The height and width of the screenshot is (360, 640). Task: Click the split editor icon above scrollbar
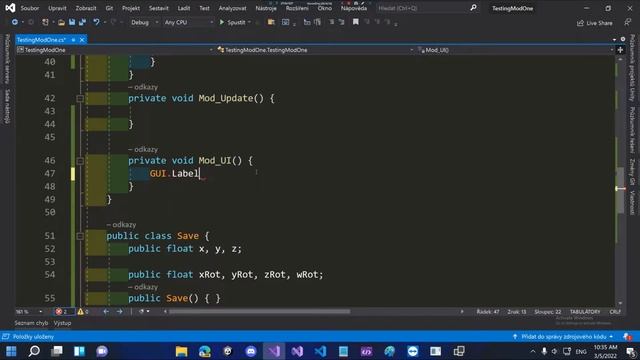coord(620,50)
